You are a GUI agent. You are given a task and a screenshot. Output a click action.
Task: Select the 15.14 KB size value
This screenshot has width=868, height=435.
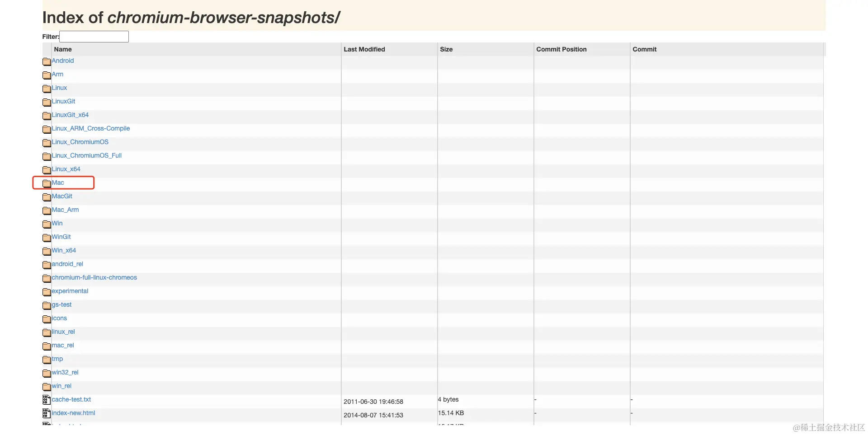451,413
